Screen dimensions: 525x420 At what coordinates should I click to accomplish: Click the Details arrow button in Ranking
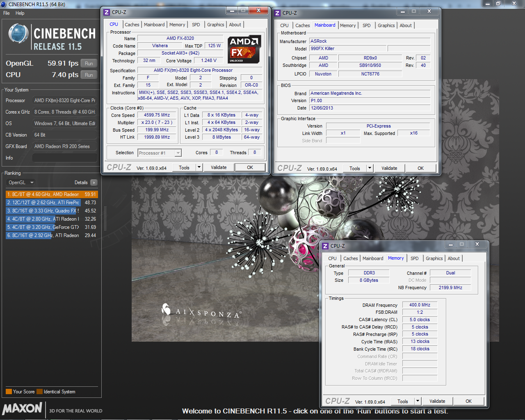point(94,183)
